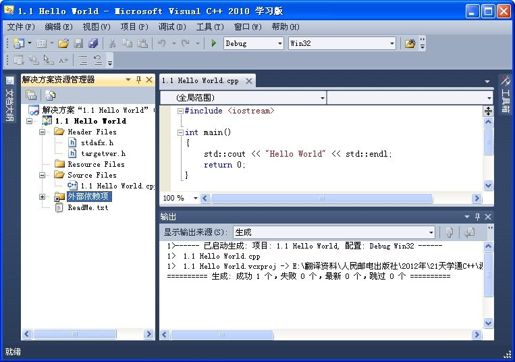Click the output pane horizontal scrollbar thumb
This screenshot has width=515, height=362.
tap(222, 334)
